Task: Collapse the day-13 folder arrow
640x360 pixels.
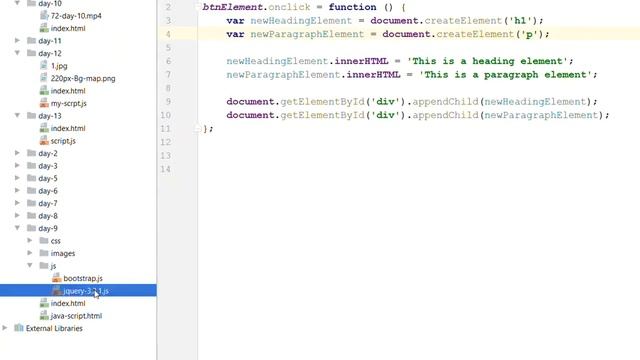Action: coord(17,116)
